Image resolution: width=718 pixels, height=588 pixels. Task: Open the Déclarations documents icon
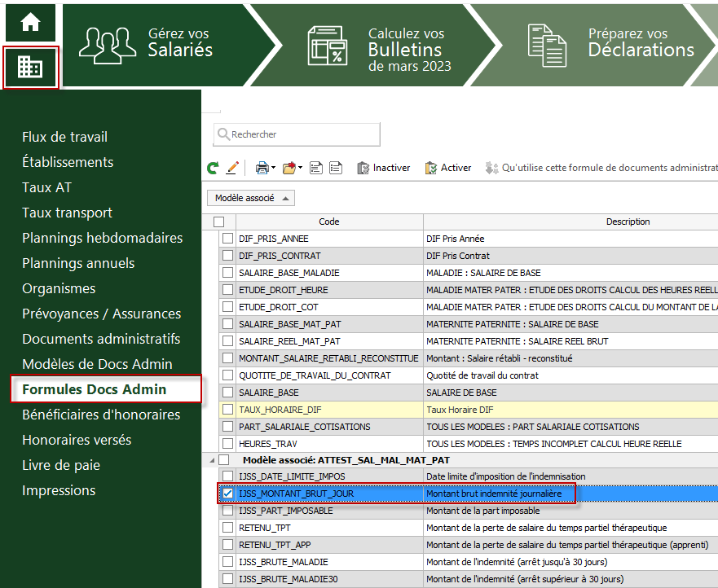point(547,46)
